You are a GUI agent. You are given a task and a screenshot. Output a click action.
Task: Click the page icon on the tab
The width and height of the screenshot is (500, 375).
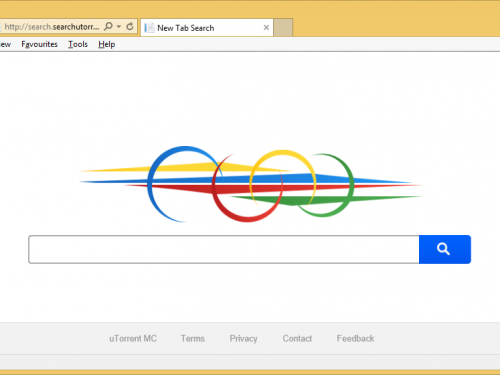pos(149,28)
